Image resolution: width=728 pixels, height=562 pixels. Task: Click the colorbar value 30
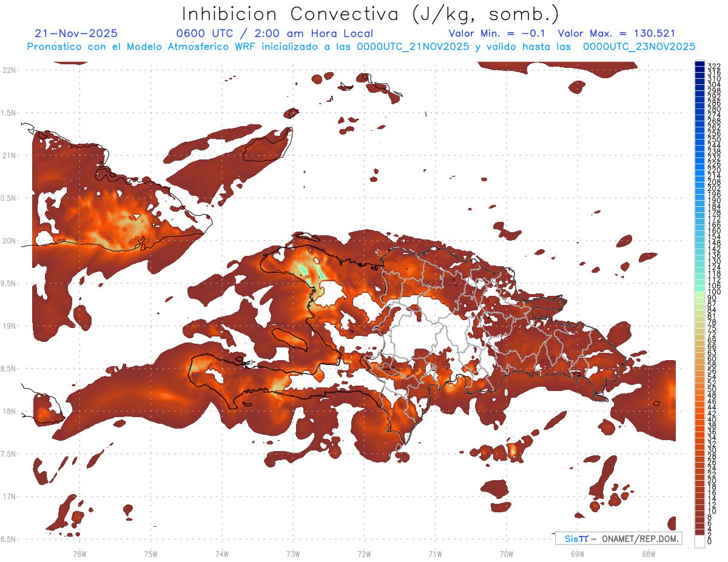click(x=712, y=450)
